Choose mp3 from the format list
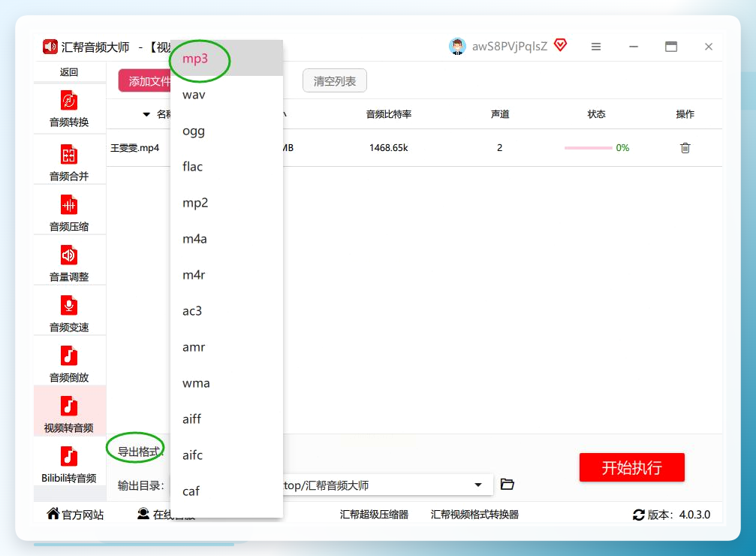Viewport: 756px width, 556px height. click(x=227, y=59)
